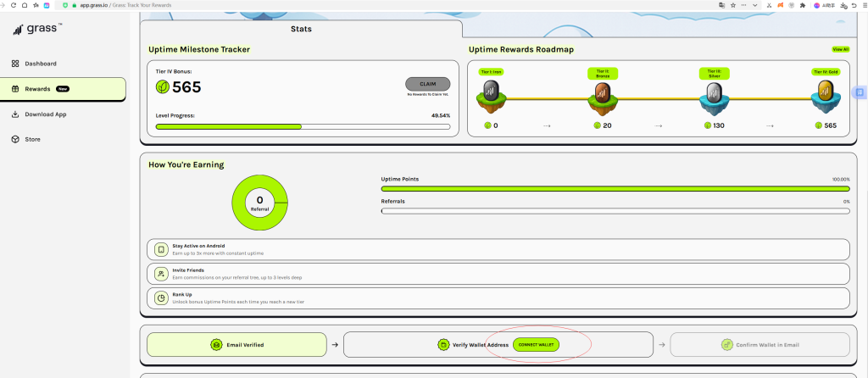Click the Rewards gift icon
868x378 pixels.
15,89
